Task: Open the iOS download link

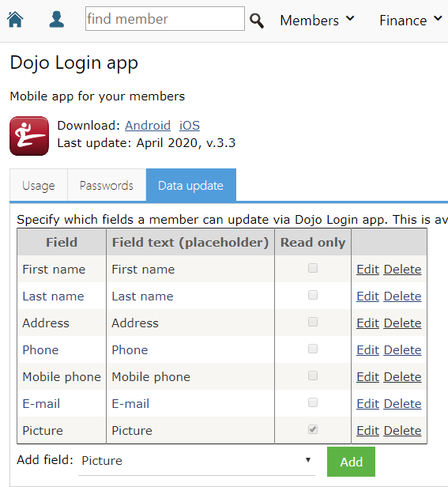Action: coord(190,126)
